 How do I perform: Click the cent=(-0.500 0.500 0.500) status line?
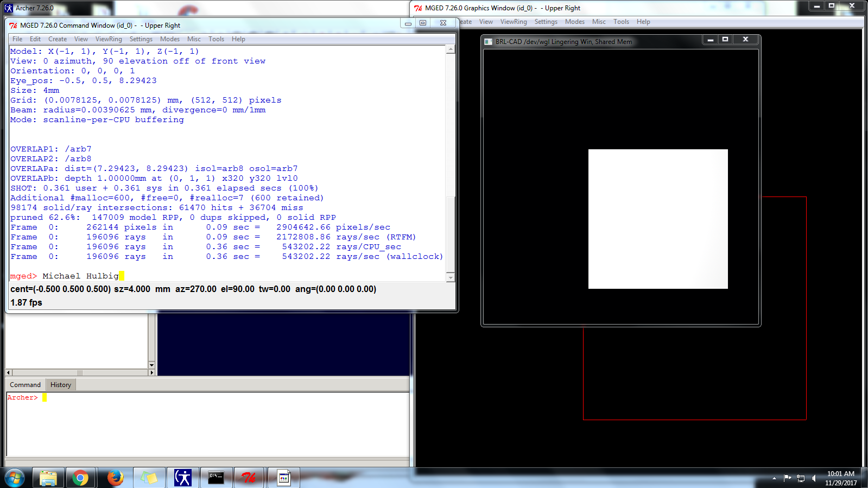coord(193,289)
